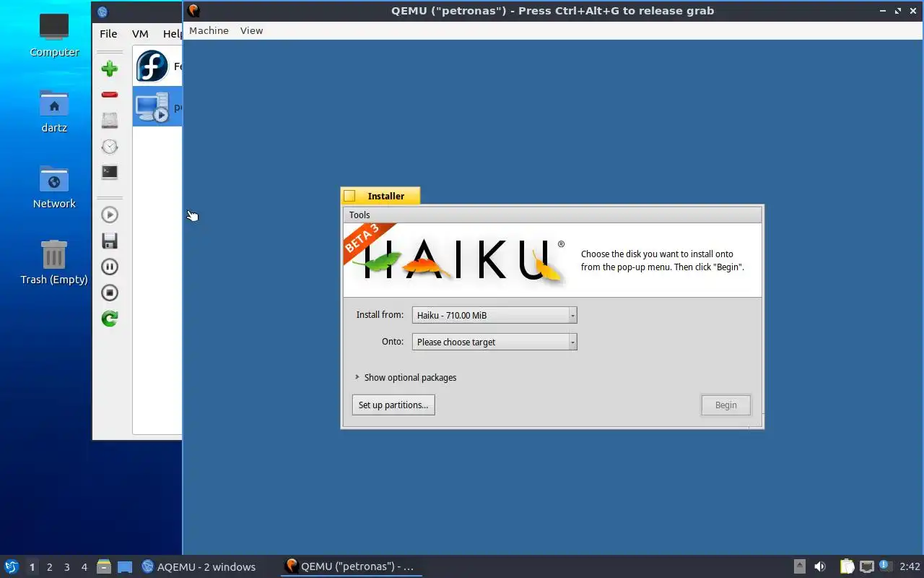Click Set up partitions button
The height and width of the screenshot is (578, 924).
tap(393, 405)
